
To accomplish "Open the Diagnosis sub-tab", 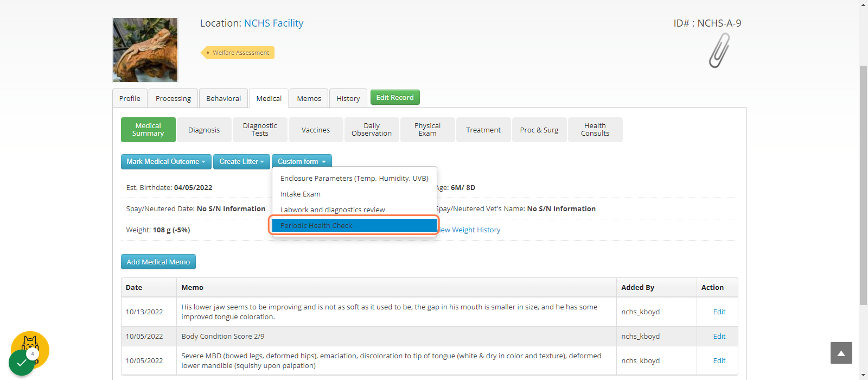I will tap(204, 130).
